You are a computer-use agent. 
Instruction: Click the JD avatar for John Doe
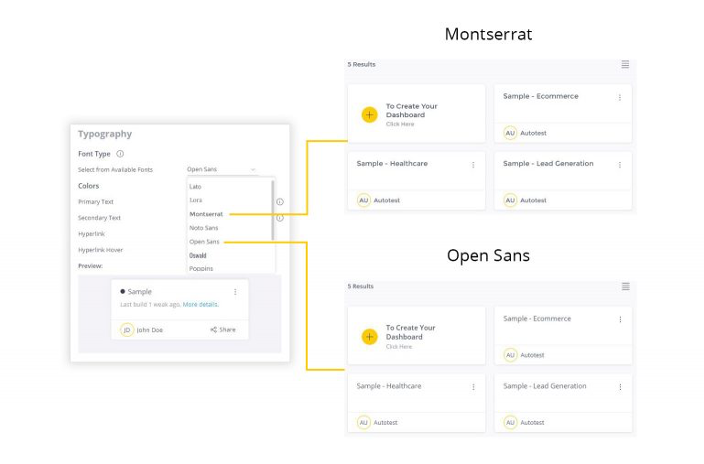coord(127,330)
